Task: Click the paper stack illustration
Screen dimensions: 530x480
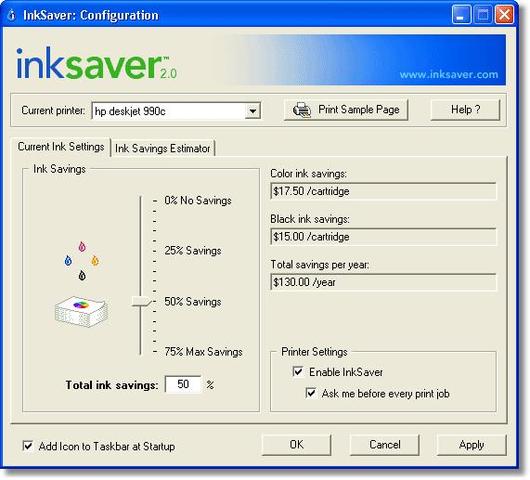Action: click(x=81, y=312)
